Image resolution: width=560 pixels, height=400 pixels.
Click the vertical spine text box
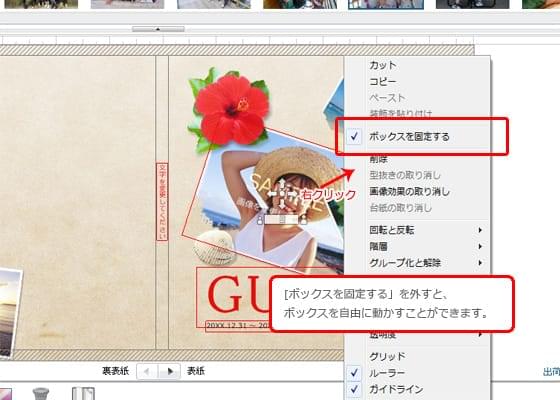(x=162, y=202)
